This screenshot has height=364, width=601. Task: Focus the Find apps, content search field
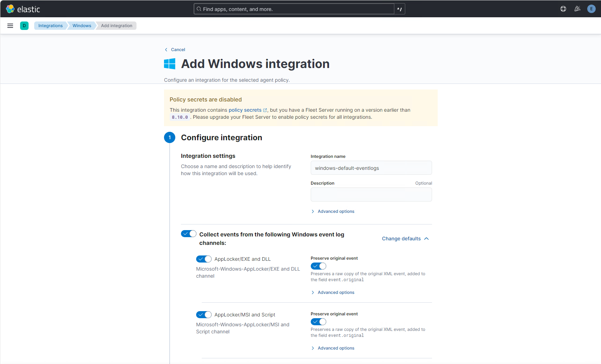[x=294, y=9]
